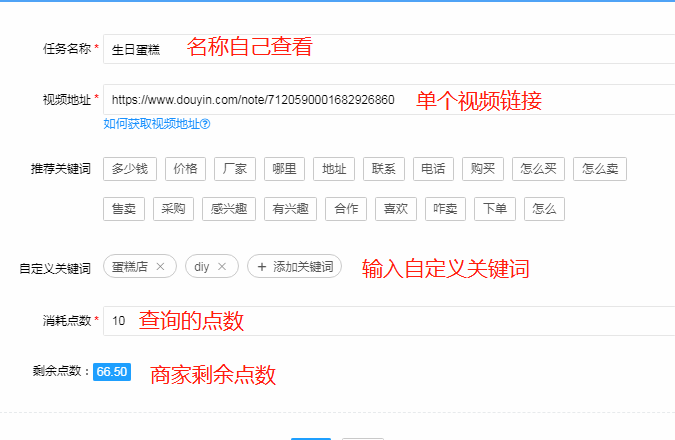
Task: Select the 怎么 keyword tag
Action: 545,209
